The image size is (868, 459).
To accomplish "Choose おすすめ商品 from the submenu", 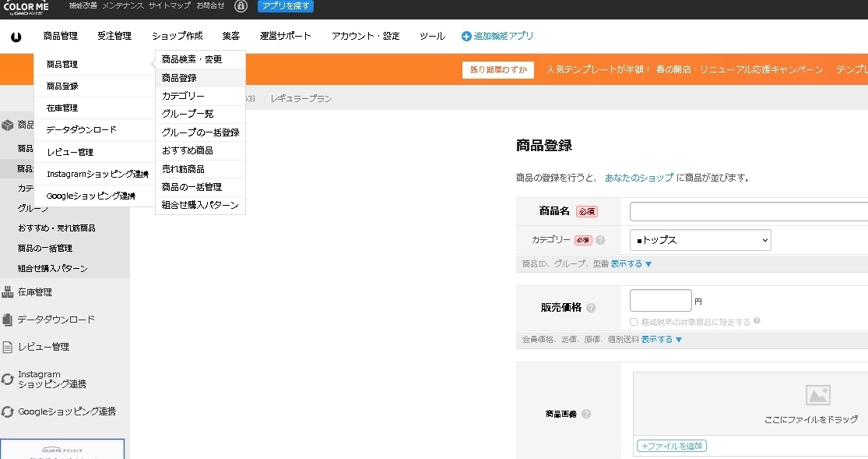I will point(200,150).
